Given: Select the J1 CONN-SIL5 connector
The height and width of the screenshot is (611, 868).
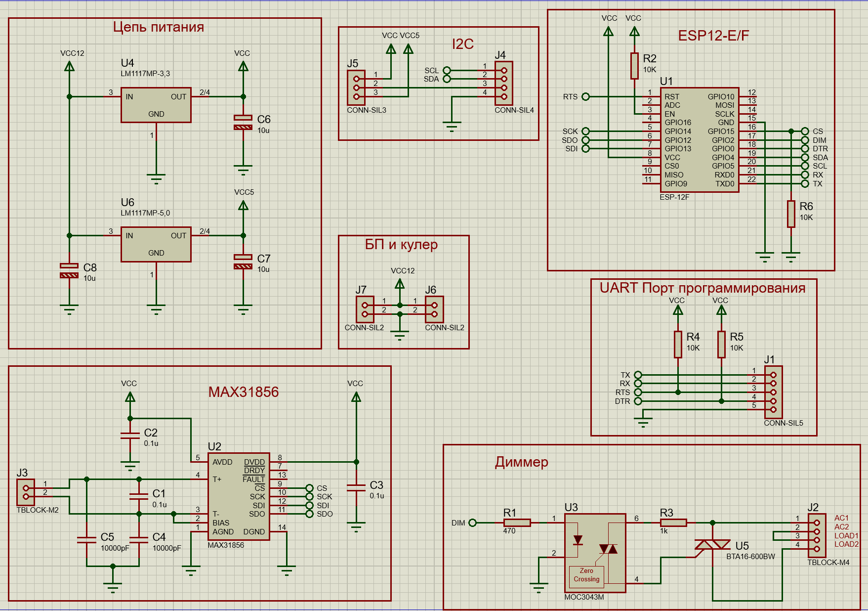Looking at the screenshot, I should [x=773, y=392].
